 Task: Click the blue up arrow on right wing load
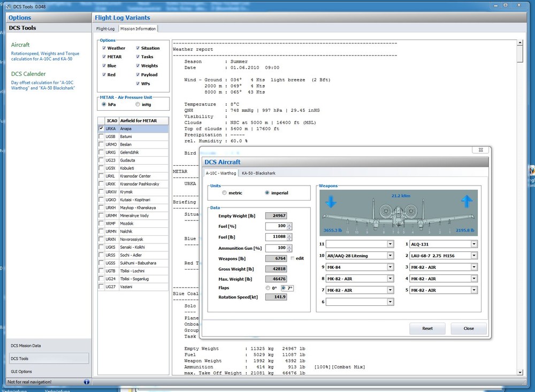(466, 202)
